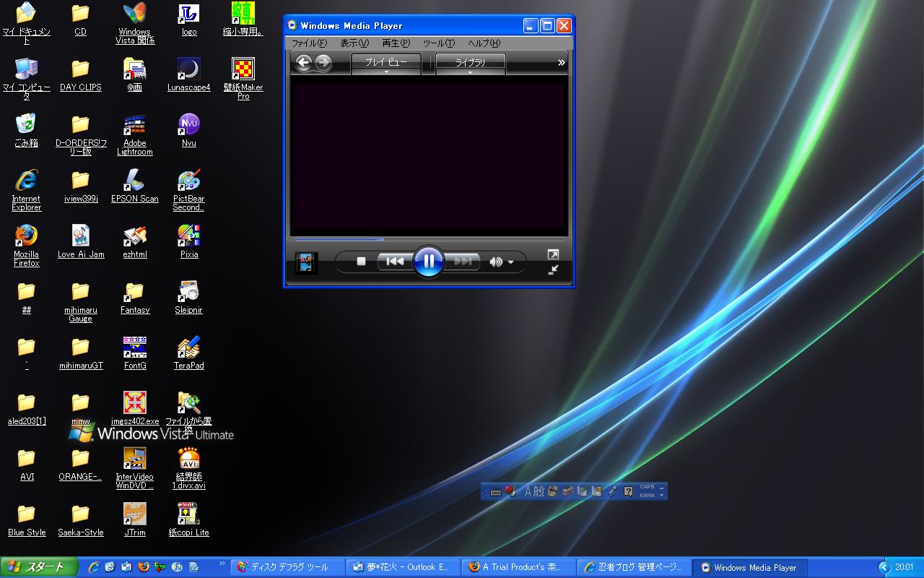The height and width of the screenshot is (578, 924).
Task: Click the Windows Media Player taskbar button
Action: click(749, 567)
